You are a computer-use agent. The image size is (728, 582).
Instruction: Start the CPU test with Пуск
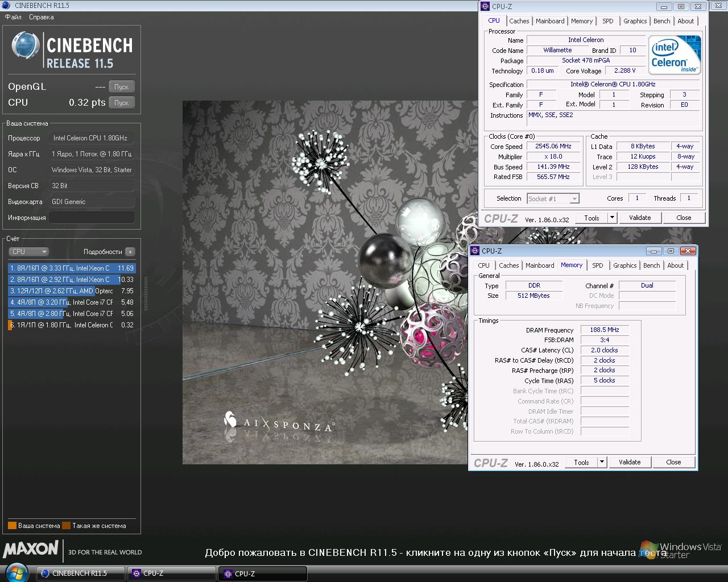122,103
